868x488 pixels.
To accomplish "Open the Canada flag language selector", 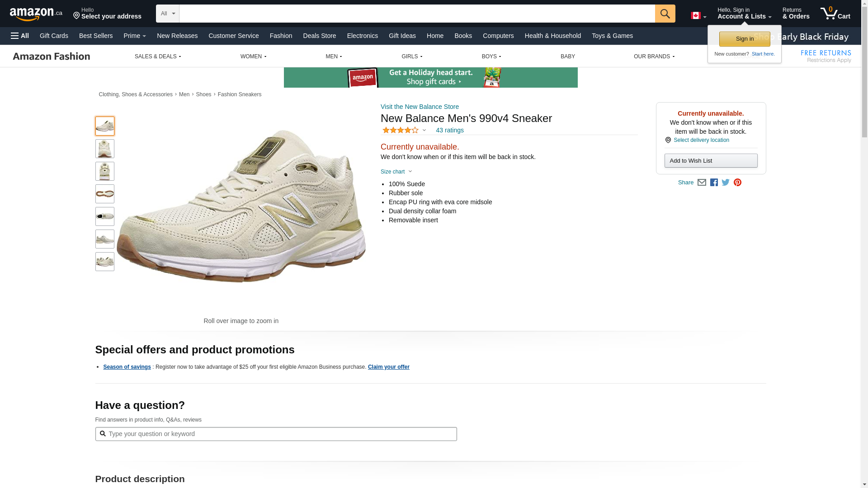I will [x=698, y=16].
